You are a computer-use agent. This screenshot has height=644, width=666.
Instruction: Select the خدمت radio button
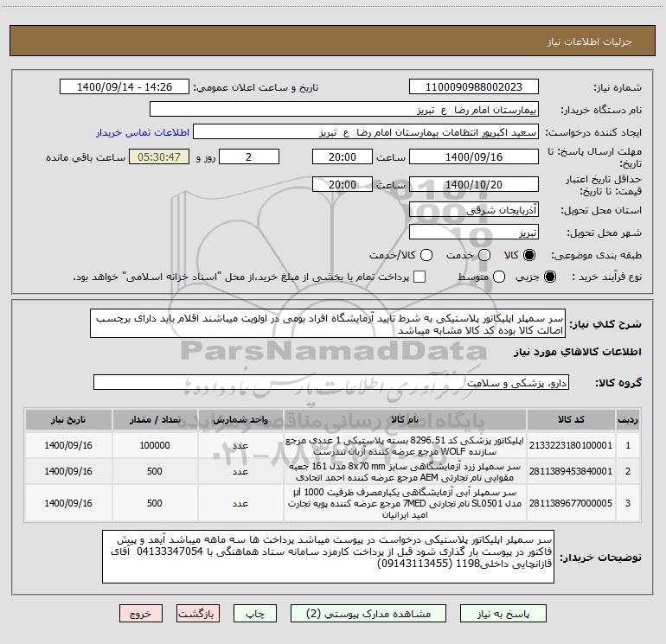484,255
